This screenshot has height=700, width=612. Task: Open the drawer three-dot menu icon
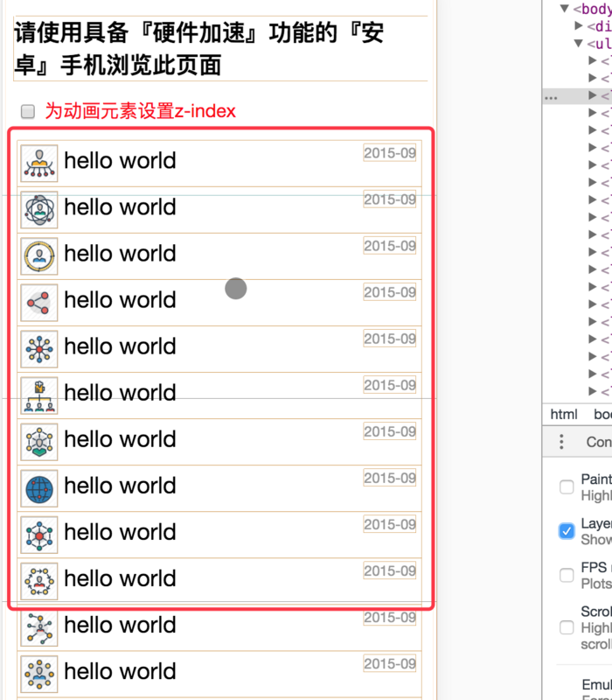[x=561, y=442]
